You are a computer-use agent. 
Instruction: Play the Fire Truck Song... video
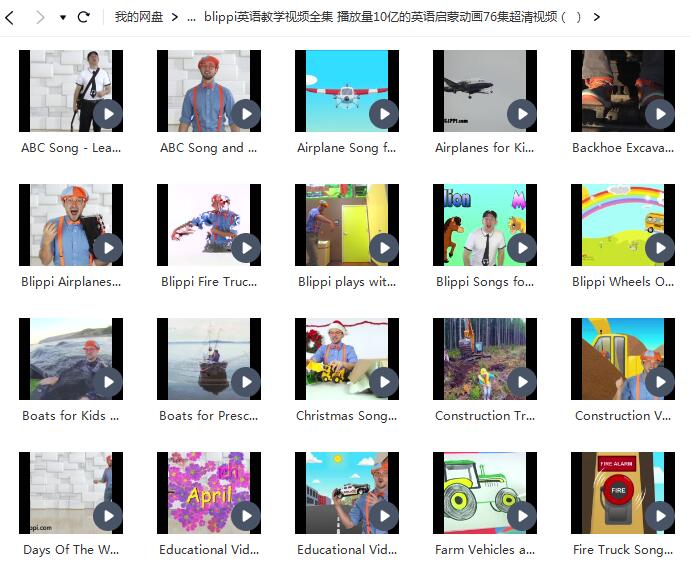coord(660,516)
